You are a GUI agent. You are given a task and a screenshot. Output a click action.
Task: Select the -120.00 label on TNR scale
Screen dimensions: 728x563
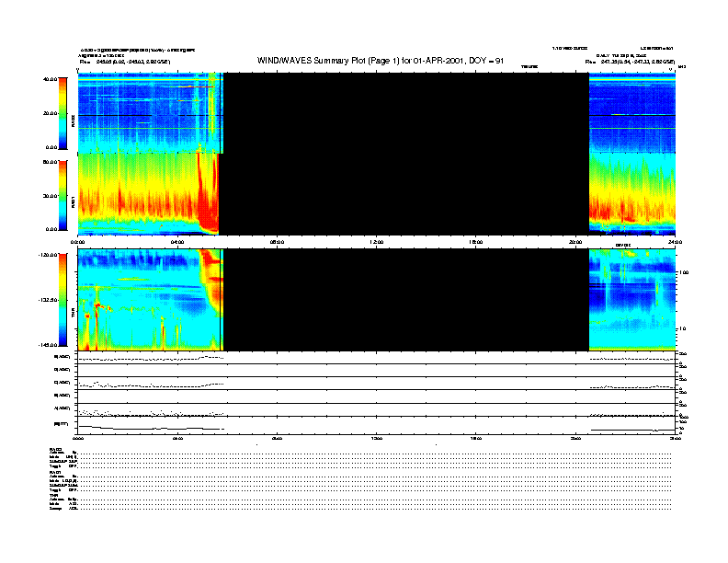coord(49,255)
